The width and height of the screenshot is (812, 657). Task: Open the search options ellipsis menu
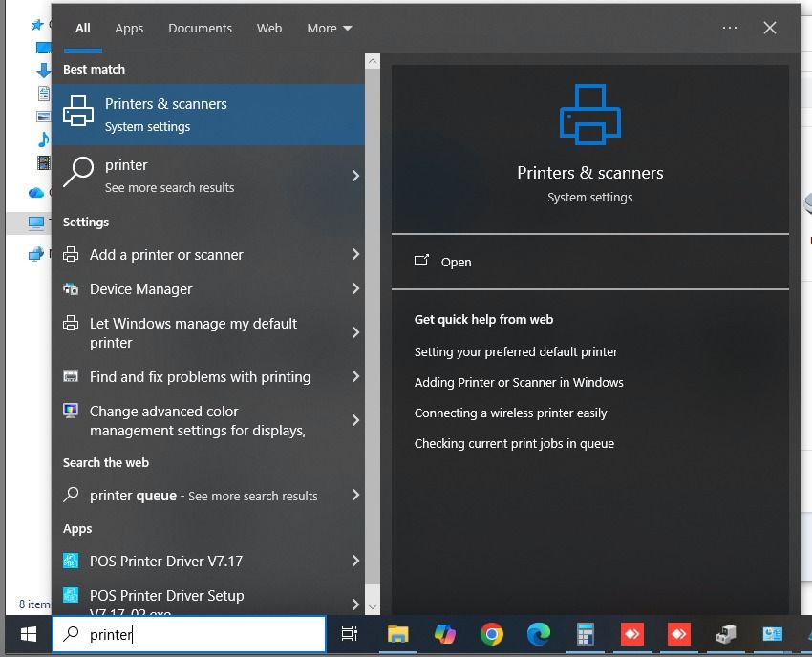pos(729,28)
